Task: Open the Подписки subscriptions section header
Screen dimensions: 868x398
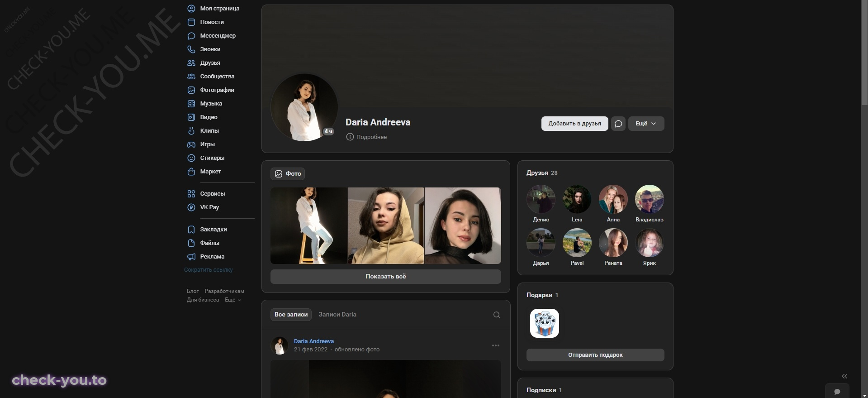Action: (x=544, y=390)
